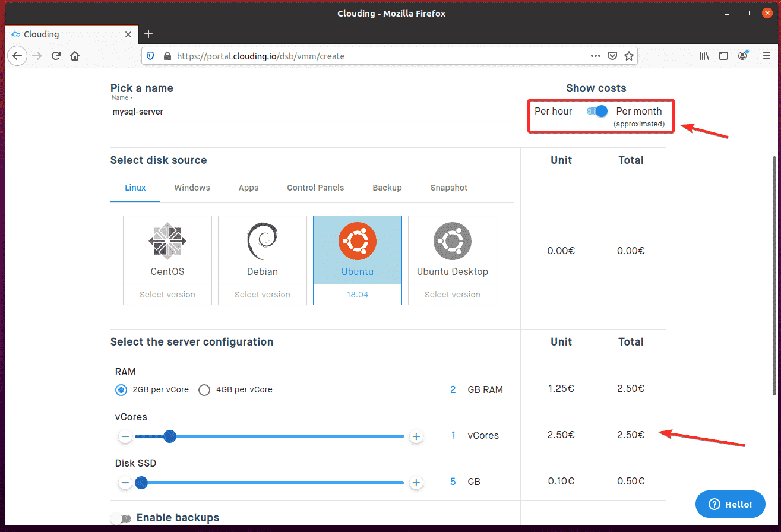This screenshot has height=532, width=781.
Task: Open the Library bookmarks icon
Action: point(704,56)
